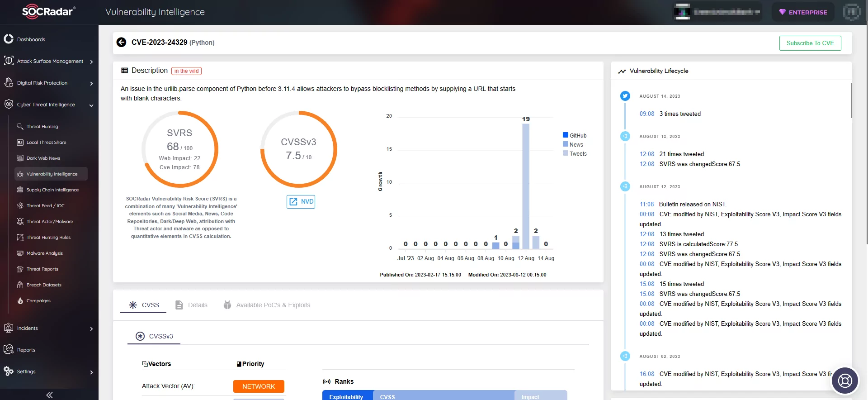868x400 pixels.
Task: Click the Vulnerability Lifecycle trend icon
Action: point(622,71)
